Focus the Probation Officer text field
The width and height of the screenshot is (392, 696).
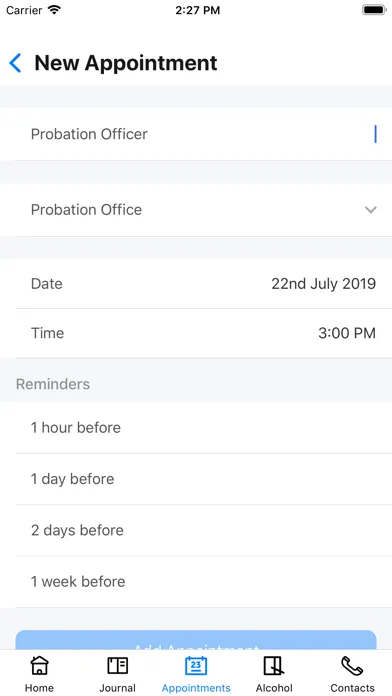coord(196,134)
